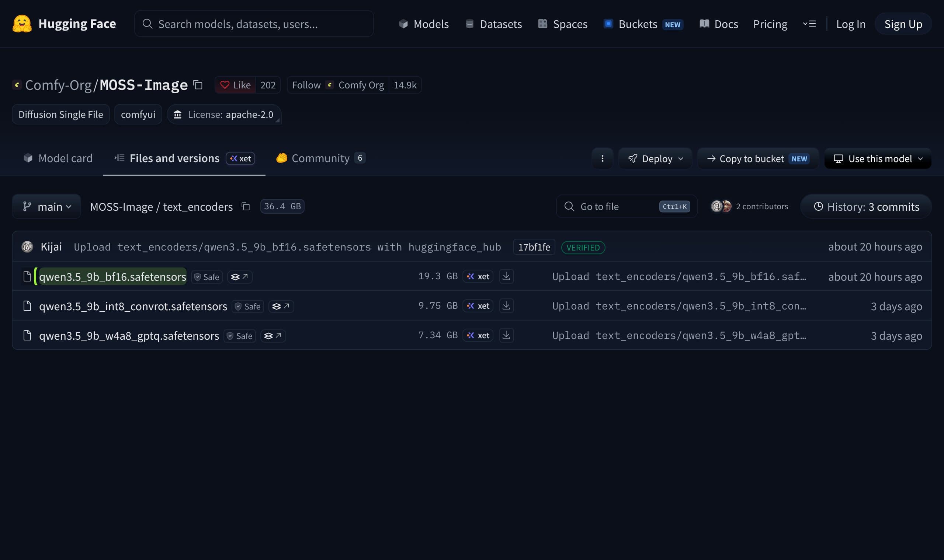Image resolution: width=944 pixels, height=560 pixels.
Task: Click the xet badge on 19.3 GB row
Action: pyautogui.click(x=478, y=276)
